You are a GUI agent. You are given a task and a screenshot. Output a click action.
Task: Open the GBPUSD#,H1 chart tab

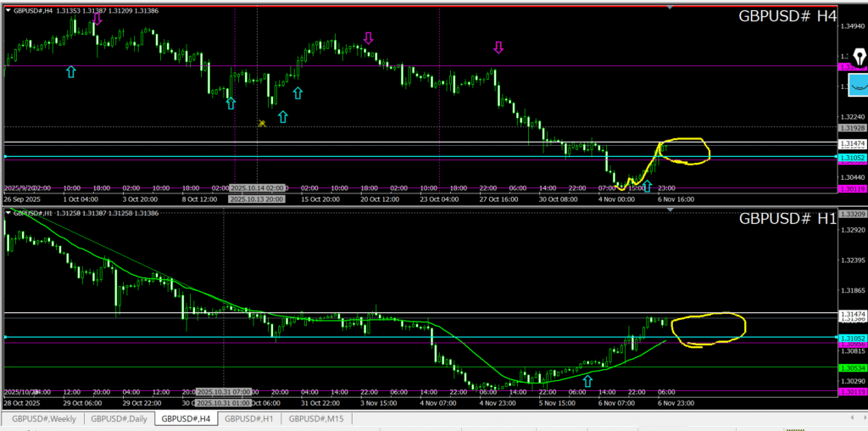248,418
